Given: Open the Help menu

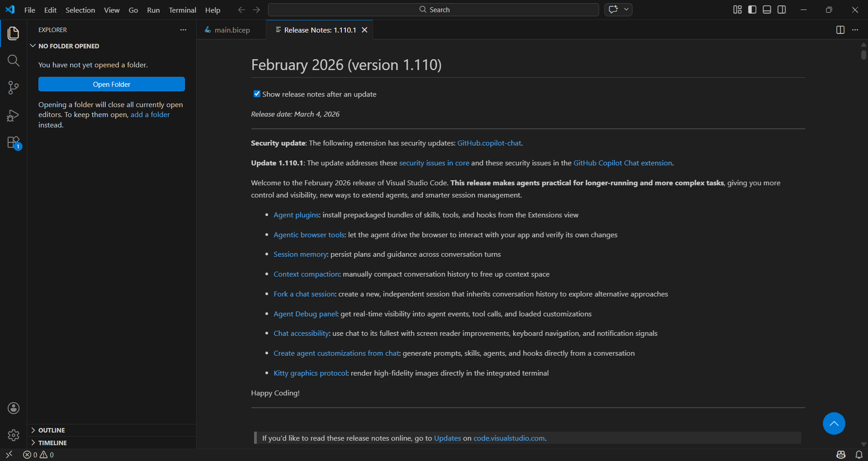Looking at the screenshot, I should click(212, 10).
